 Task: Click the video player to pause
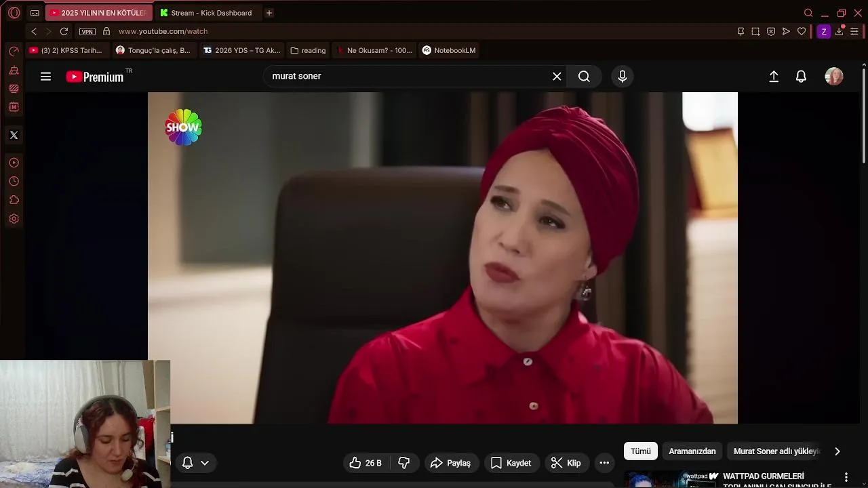tap(442, 258)
